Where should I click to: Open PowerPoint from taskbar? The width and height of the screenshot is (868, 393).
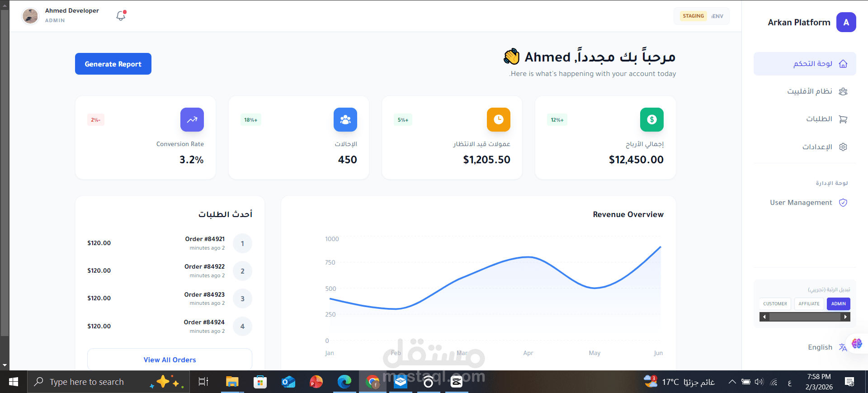coord(316,382)
